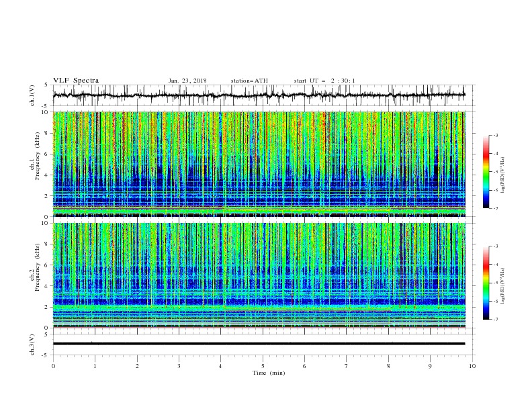Click the "5" tick on ch.1(V) axis
This screenshot has width=532, height=411.
tap(47, 85)
